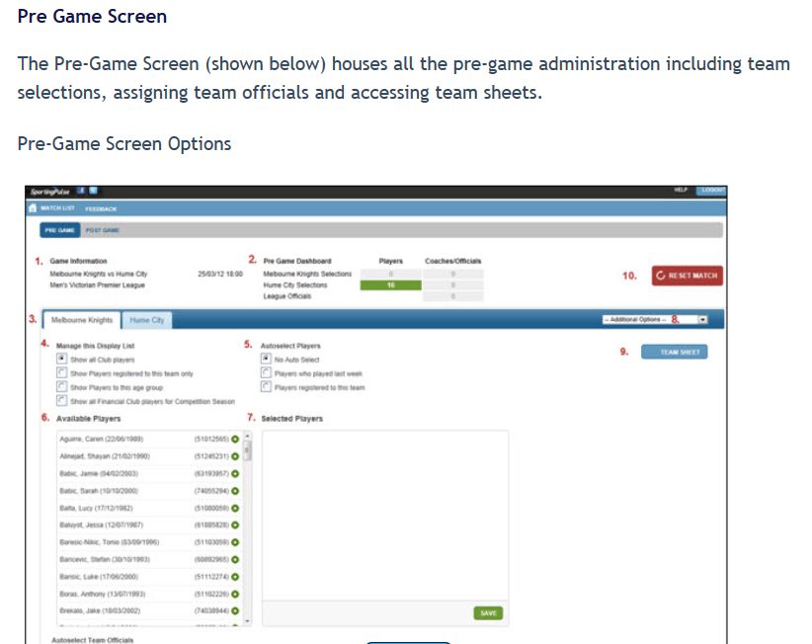Enable Show Players registered to this team only

pyautogui.click(x=61, y=373)
